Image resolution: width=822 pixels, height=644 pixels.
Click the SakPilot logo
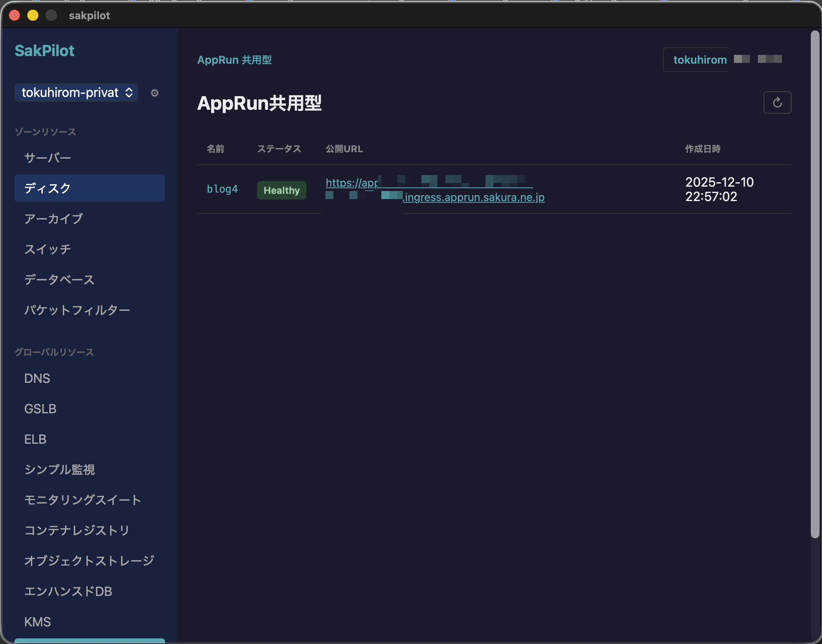(x=44, y=51)
